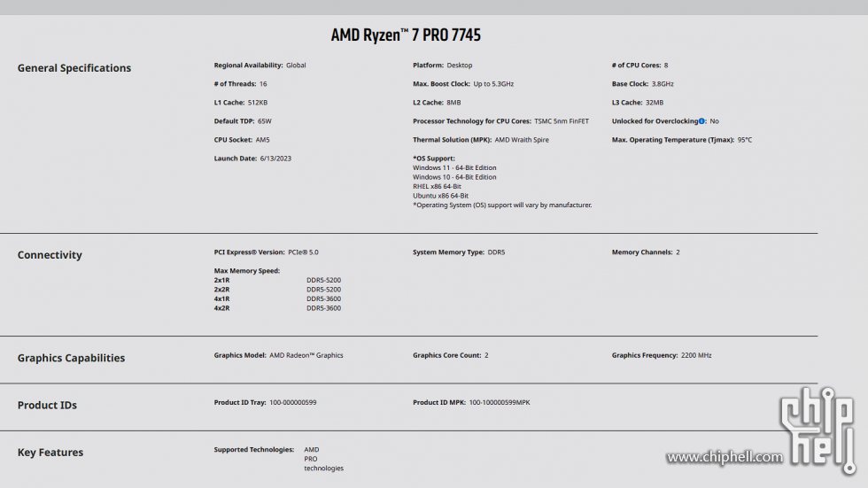This screenshot has height=488, width=868.
Task: Click the 4x1R DDR5-3600 speed value
Action: (x=324, y=298)
